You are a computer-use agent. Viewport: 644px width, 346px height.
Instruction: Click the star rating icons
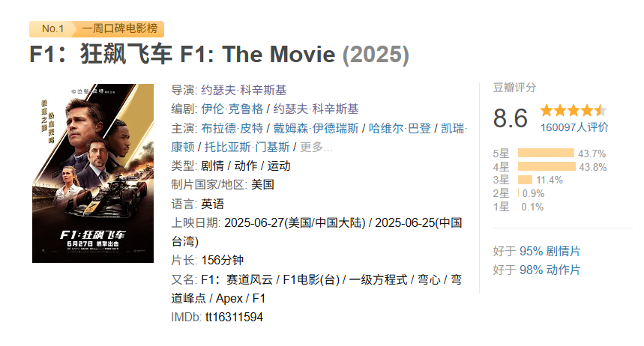click(x=574, y=110)
